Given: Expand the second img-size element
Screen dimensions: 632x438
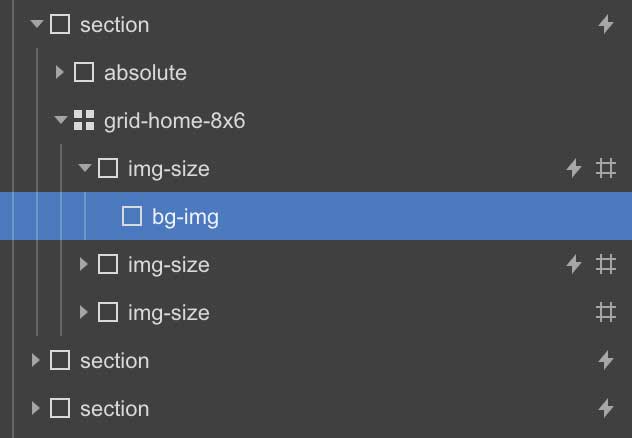Looking at the screenshot, I should tap(83, 264).
